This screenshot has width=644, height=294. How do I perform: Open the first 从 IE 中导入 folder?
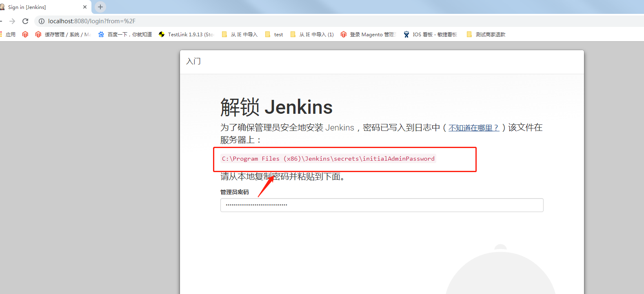tap(240, 35)
